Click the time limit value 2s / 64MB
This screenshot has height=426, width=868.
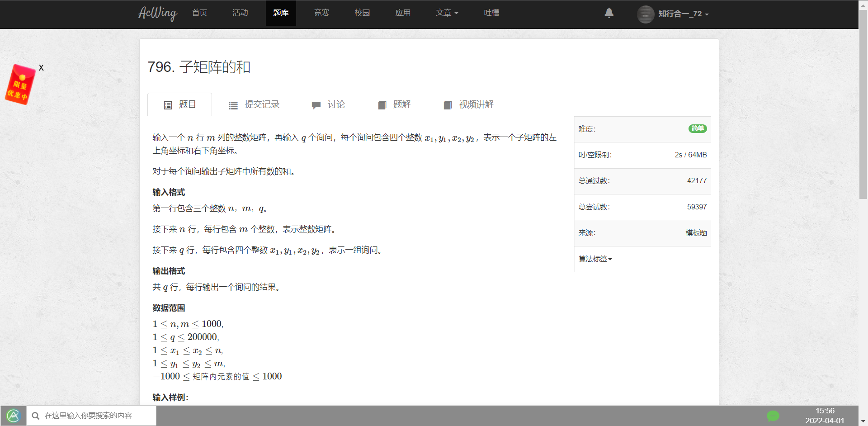click(690, 155)
